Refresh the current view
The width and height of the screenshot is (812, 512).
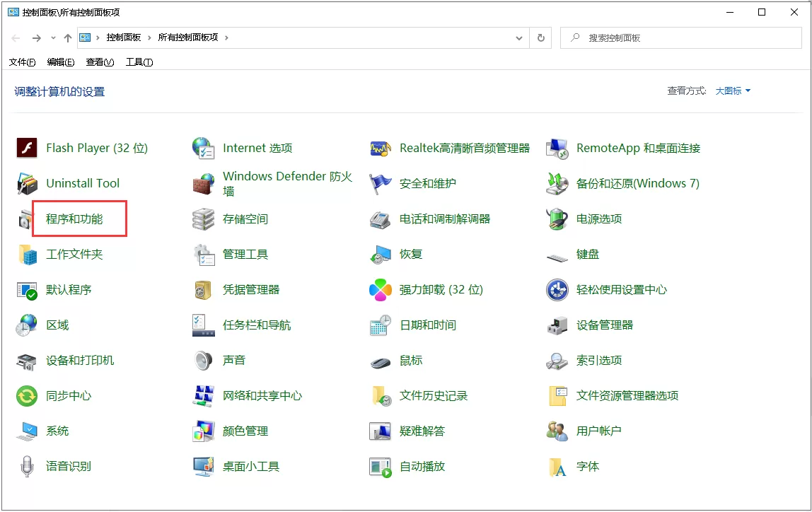pos(540,37)
